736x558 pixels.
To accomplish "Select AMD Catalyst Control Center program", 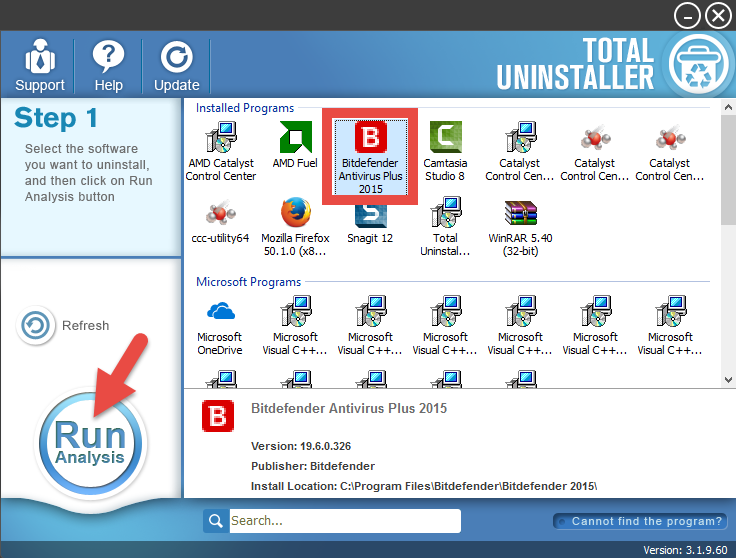I will point(221,151).
